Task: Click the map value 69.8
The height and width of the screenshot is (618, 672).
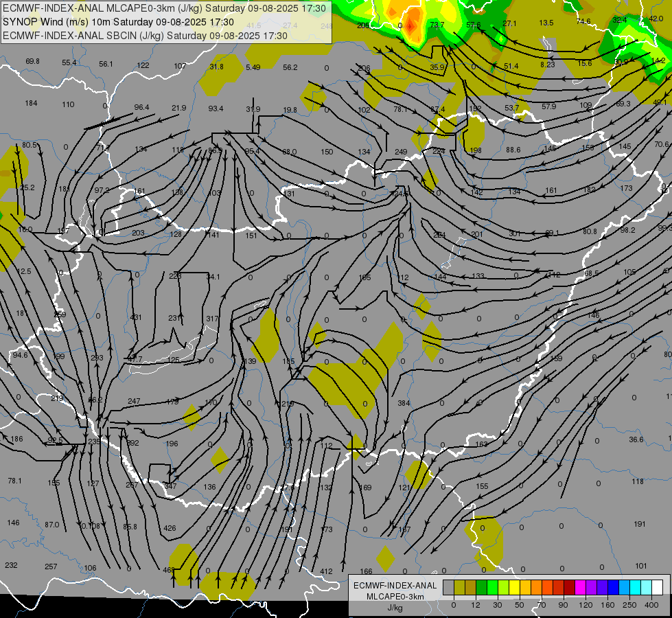Action: (x=32, y=61)
